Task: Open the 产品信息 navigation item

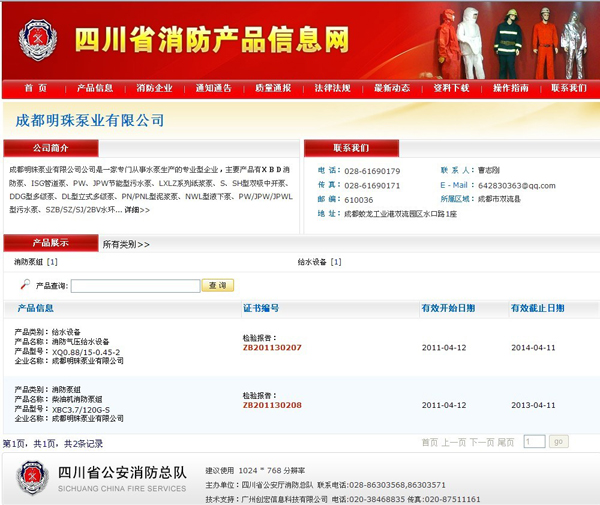Action: pyautogui.click(x=95, y=88)
